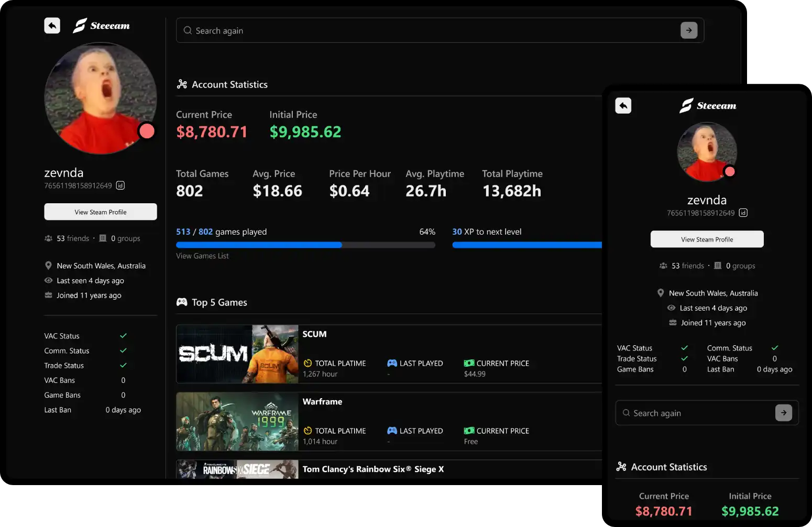Click the Comm. Status checkmark in desktop sidebar
This screenshot has height=527, width=812.
click(x=123, y=350)
